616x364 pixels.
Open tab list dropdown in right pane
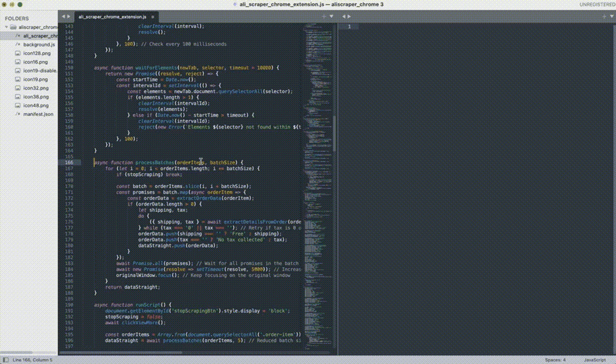[612, 17]
